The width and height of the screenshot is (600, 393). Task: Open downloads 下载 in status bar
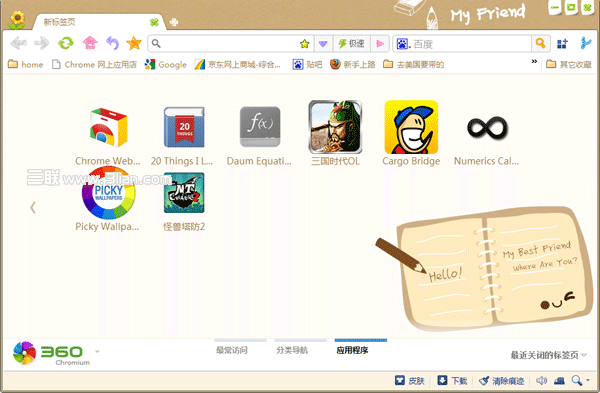pyautogui.click(x=452, y=380)
